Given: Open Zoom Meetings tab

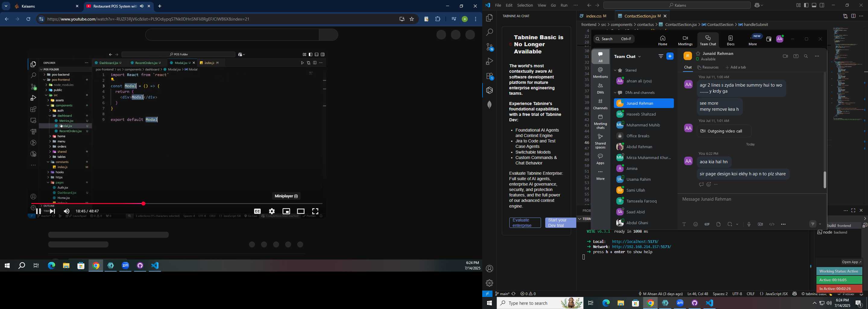Looking at the screenshot, I should point(685,41).
